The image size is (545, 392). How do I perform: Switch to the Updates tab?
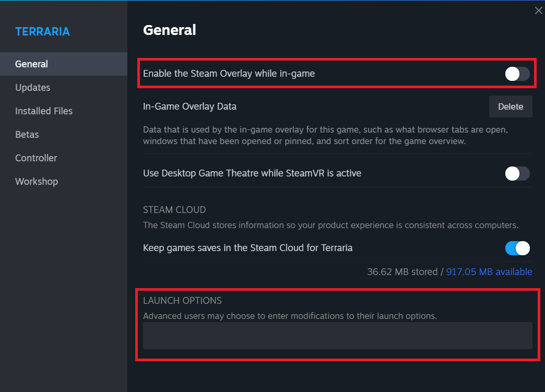pos(33,88)
